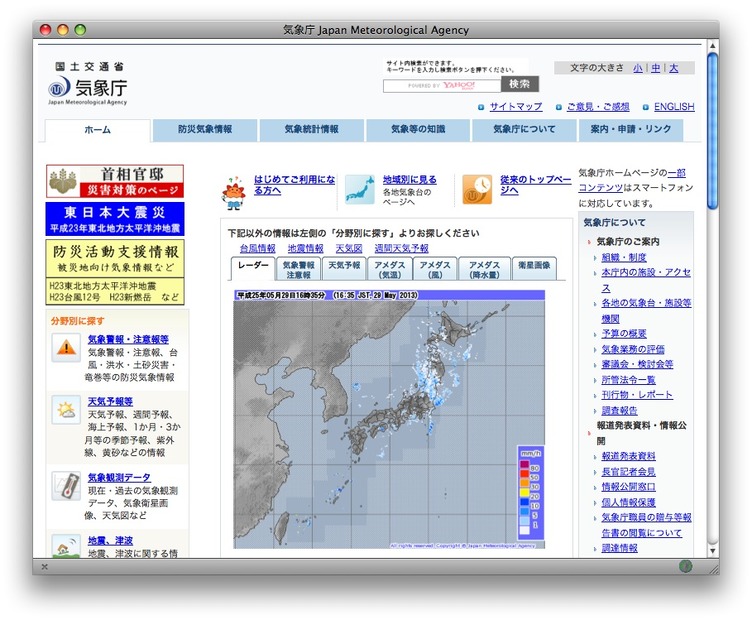
Task: Switch to the レーダー map tab
Action: point(253,269)
